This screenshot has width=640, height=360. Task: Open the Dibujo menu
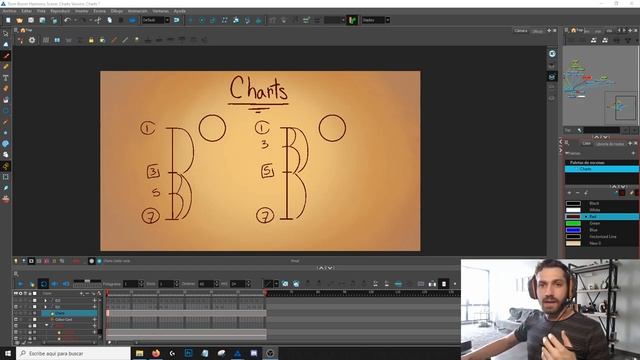coord(117,11)
